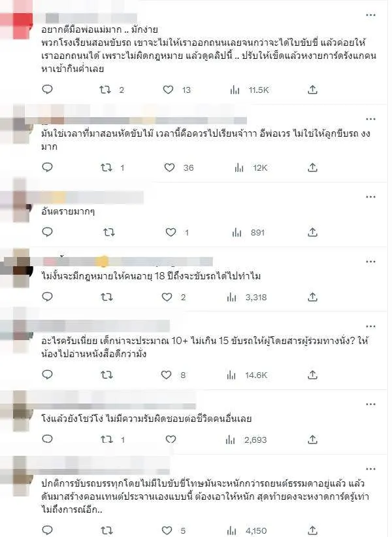392x537 pixels.
Task: Like the tweet with 36 likes
Action: coord(169,167)
